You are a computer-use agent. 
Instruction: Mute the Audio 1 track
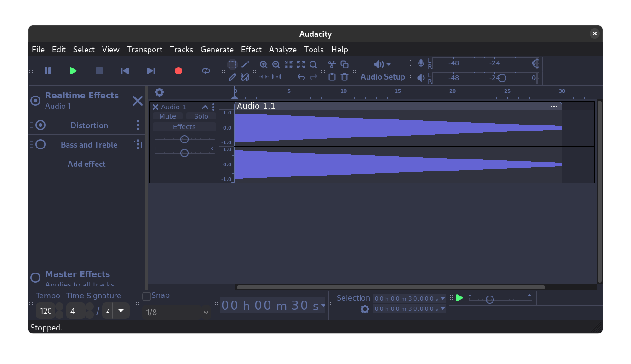pyautogui.click(x=167, y=116)
